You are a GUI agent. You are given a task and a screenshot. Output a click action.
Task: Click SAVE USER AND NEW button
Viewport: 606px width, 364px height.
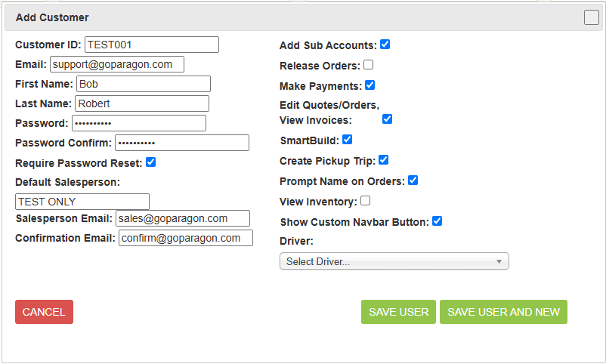[x=503, y=312]
